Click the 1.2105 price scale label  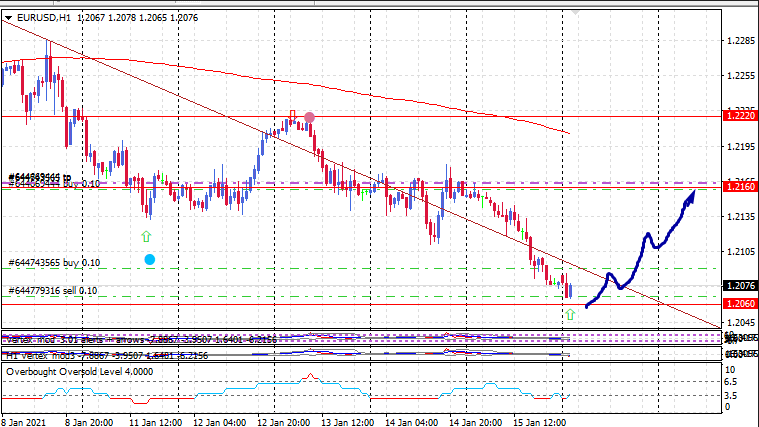(741, 252)
